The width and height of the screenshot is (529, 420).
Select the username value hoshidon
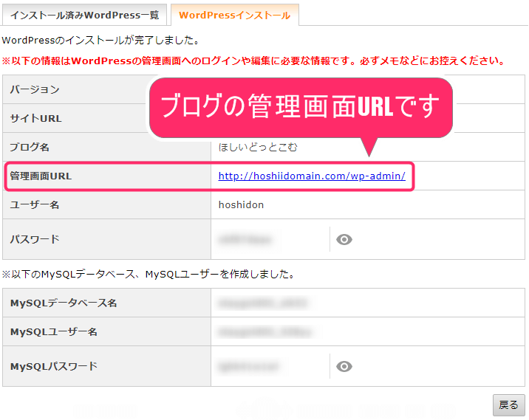pos(241,205)
